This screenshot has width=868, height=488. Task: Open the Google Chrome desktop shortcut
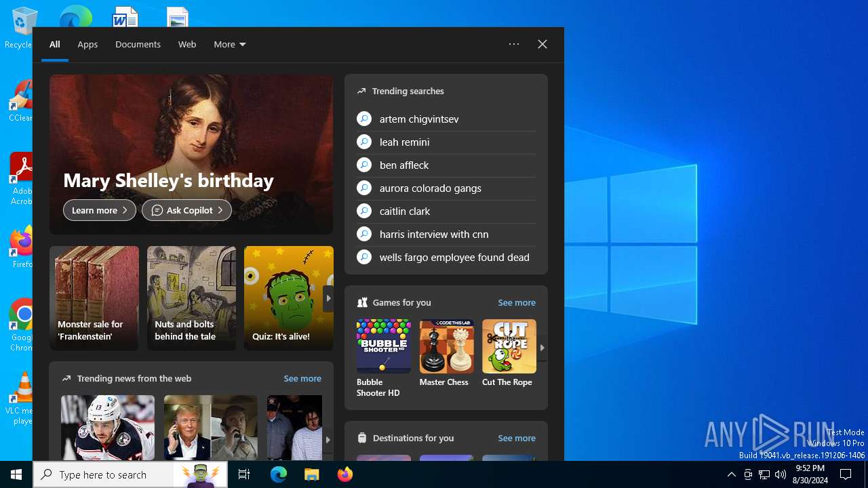pyautogui.click(x=20, y=325)
